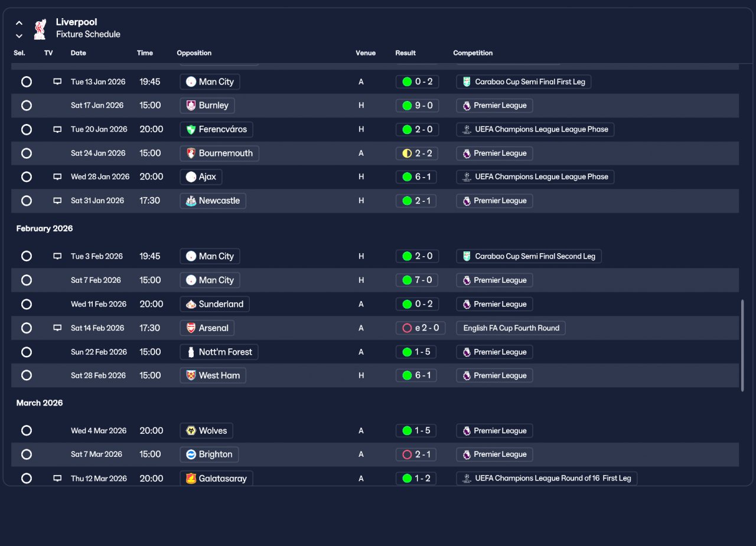The height and width of the screenshot is (546, 756).
Task: Click the Nott'm Forest badge icon
Action: tap(191, 352)
